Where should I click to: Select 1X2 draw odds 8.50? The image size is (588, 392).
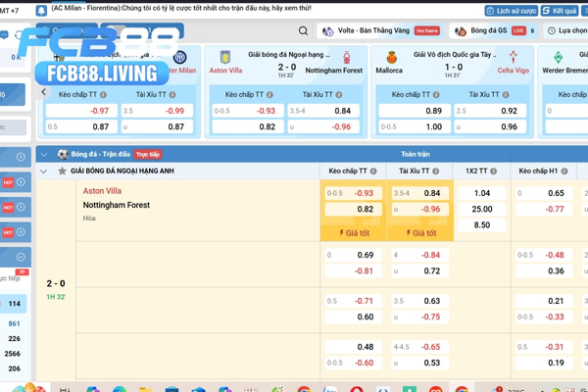click(x=482, y=224)
